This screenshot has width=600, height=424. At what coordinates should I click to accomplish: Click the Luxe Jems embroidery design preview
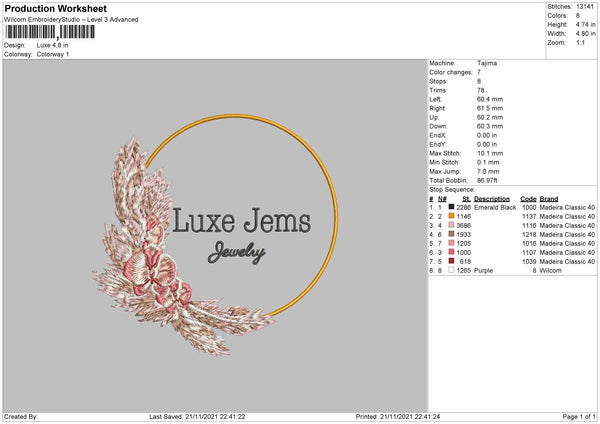pyautogui.click(x=215, y=235)
